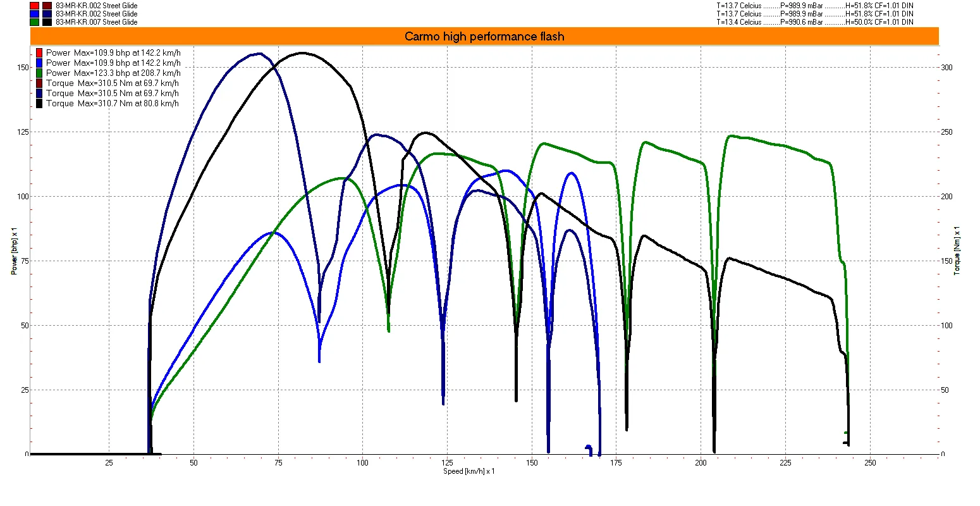980x506 pixels.
Task: Click the blue swatch next to Power Max=109.9 bhp
Action: click(39, 63)
